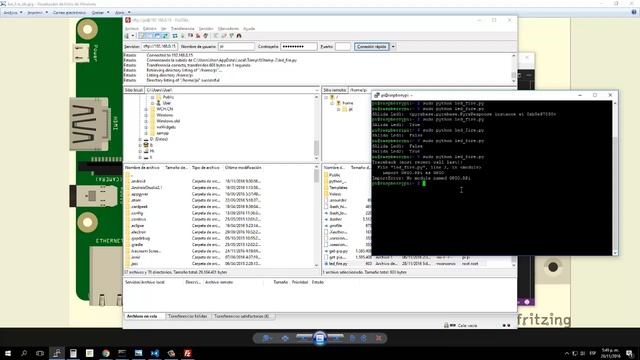Open Correo electrónico in photo viewer toolbar
The width and height of the screenshot is (640, 360).
coord(69,13)
